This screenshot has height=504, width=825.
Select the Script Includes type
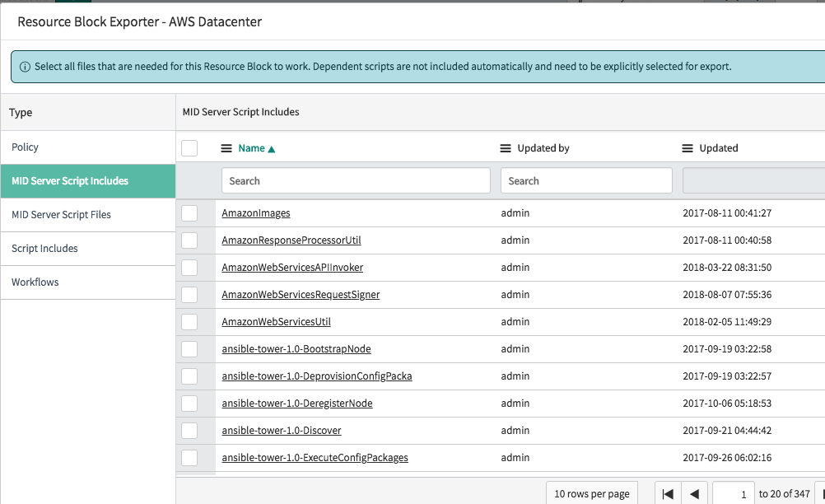tap(88, 249)
